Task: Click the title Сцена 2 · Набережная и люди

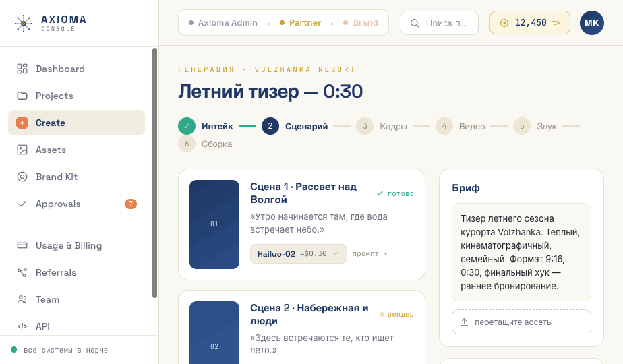Action: coord(309,314)
